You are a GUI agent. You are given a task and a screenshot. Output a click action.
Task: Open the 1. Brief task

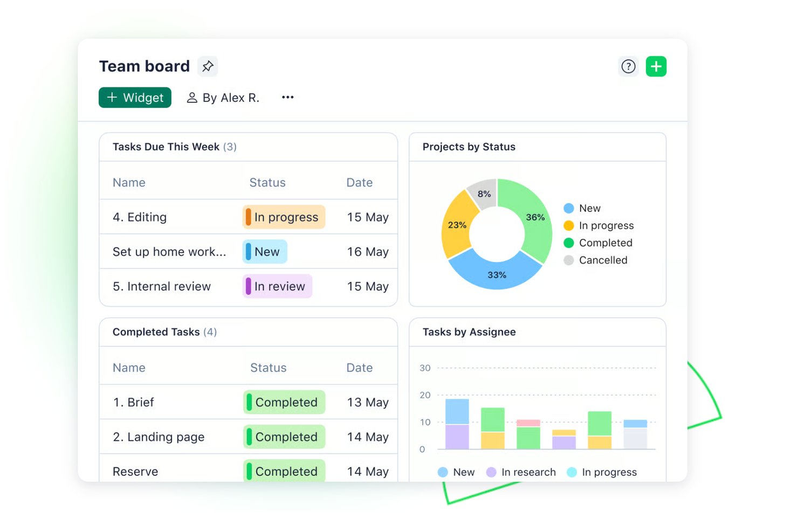133,402
